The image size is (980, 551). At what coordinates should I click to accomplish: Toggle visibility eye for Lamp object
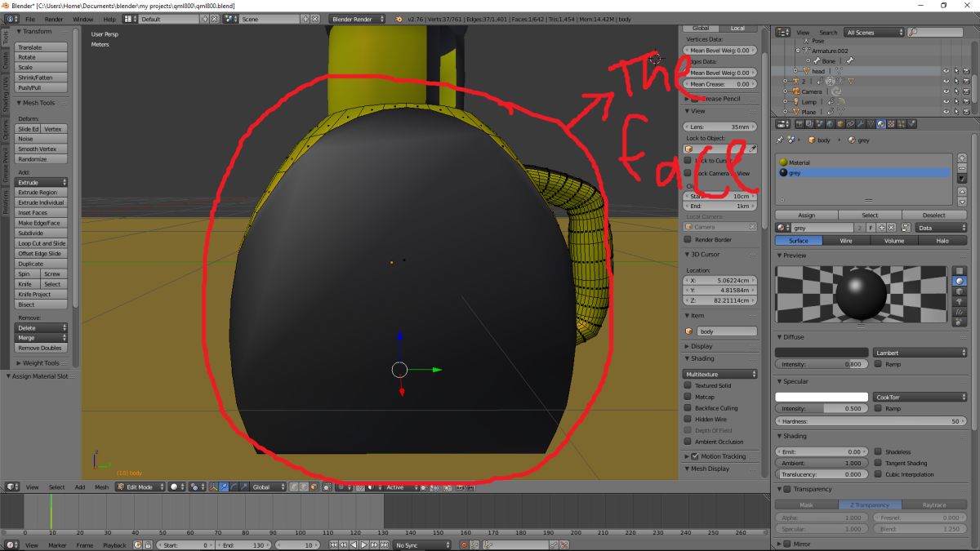point(946,101)
